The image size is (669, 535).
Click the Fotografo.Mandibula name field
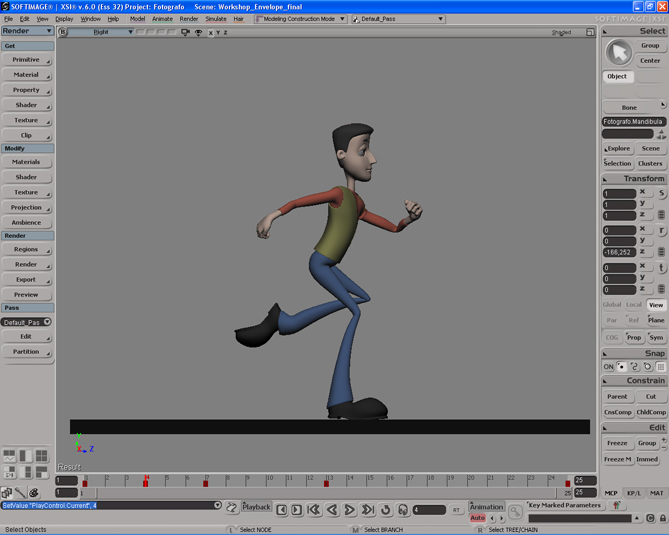(x=634, y=121)
